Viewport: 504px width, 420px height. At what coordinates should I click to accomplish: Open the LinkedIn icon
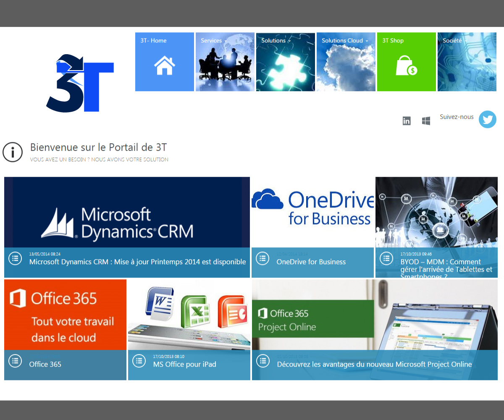pos(407,121)
